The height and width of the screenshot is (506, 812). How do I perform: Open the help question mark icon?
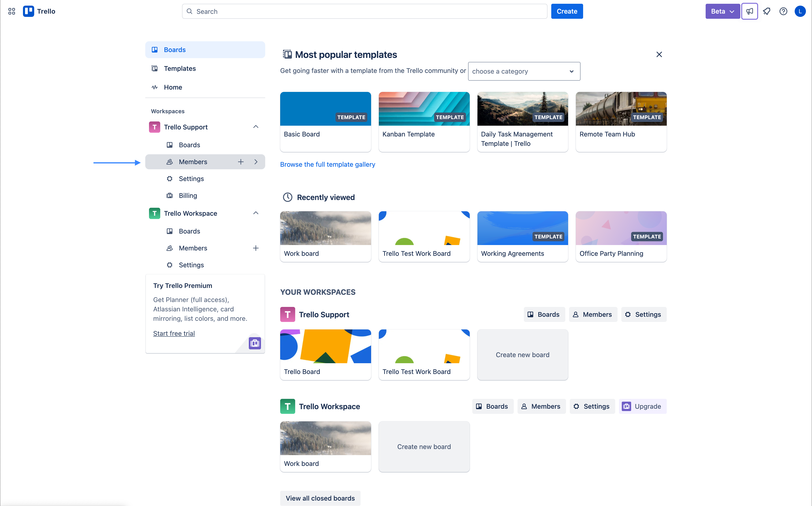(783, 11)
